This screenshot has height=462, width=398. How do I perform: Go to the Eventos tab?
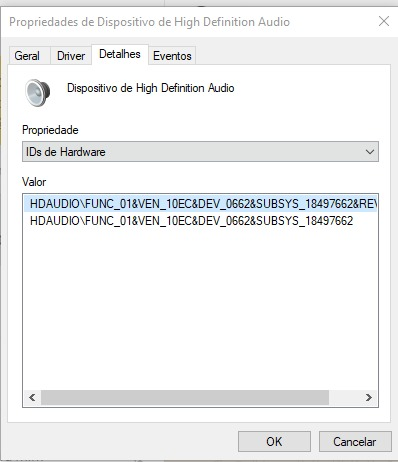click(172, 56)
